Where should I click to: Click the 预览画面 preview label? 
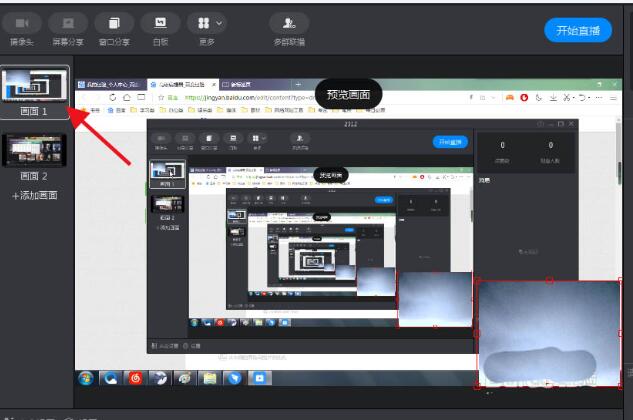(x=350, y=95)
